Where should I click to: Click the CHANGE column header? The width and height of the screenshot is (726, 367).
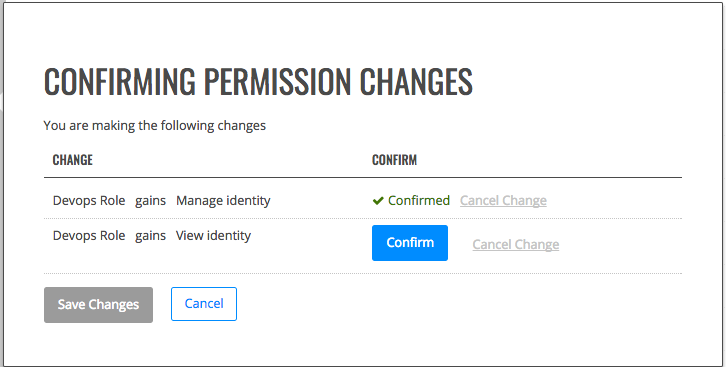click(x=73, y=160)
